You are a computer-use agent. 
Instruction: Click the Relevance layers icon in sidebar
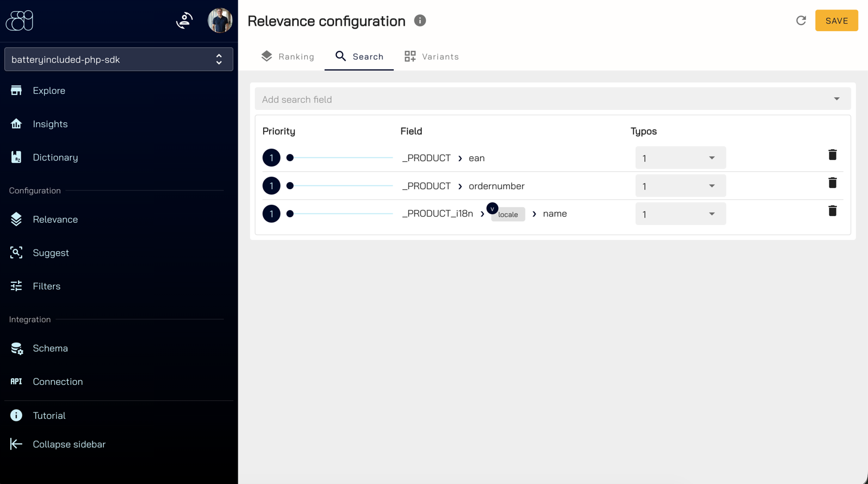tap(16, 220)
